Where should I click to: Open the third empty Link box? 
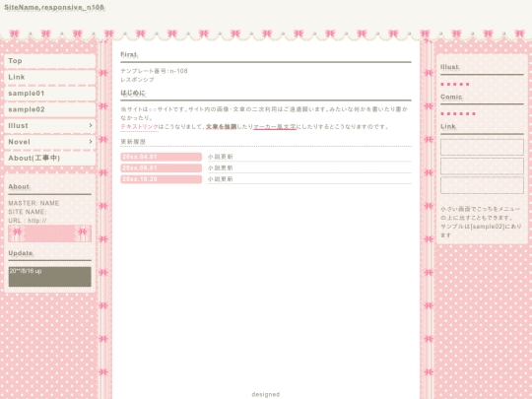coord(482,185)
